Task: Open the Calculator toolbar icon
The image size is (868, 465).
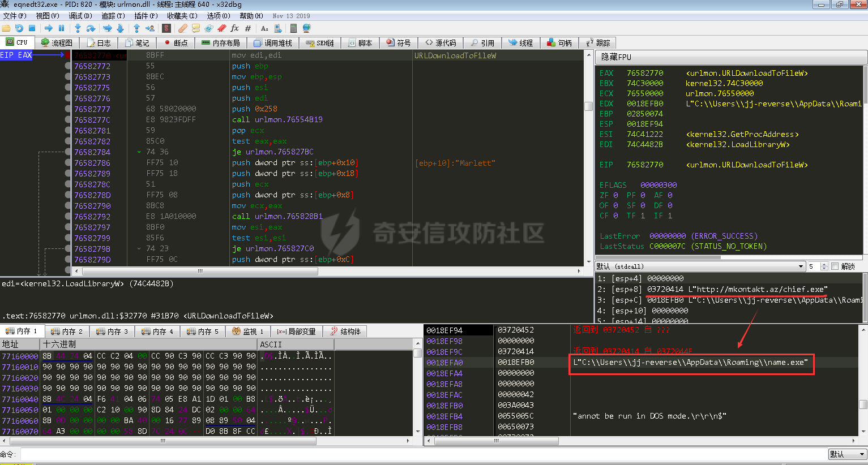Action: tap(293, 28)
